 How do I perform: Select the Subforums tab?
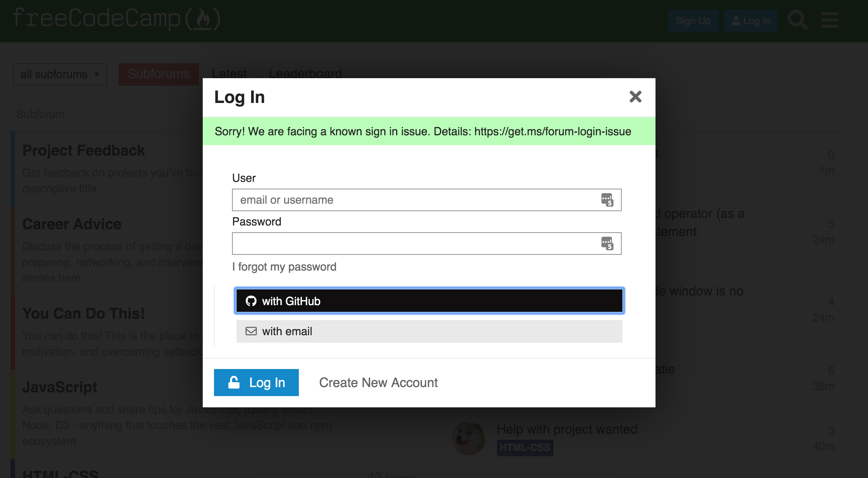[158, 74]
